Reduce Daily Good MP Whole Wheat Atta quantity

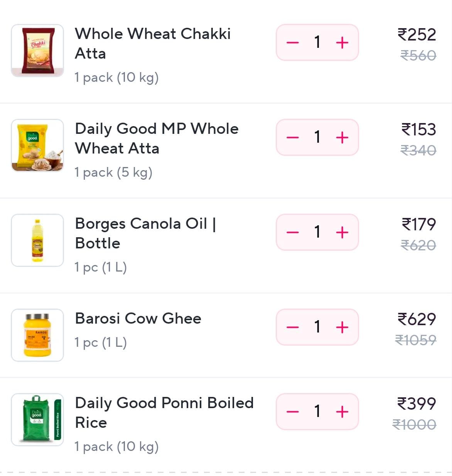[x=293, y=137]
